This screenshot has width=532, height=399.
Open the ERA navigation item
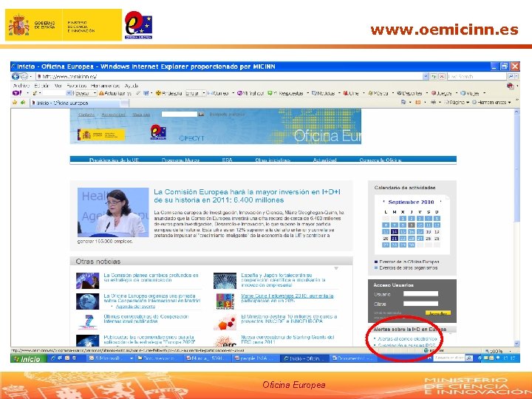click(x=227, y=160)
